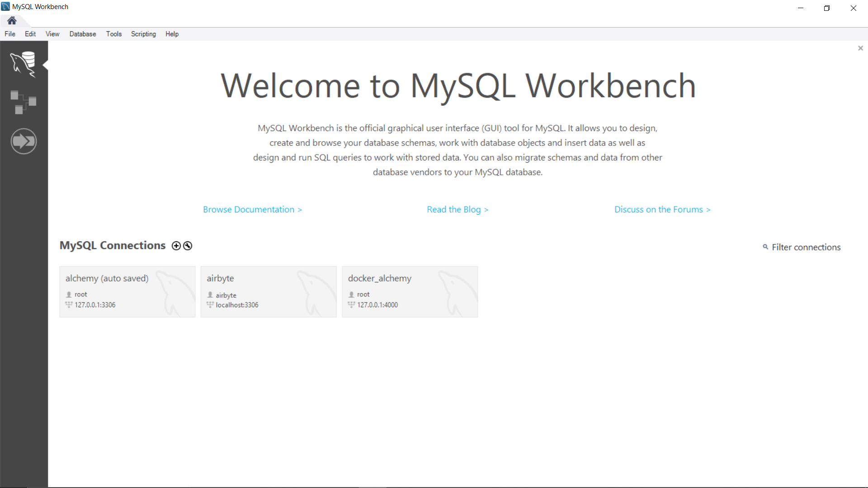Close the welcome message panel
868x488 pixels.
[860, 48]
